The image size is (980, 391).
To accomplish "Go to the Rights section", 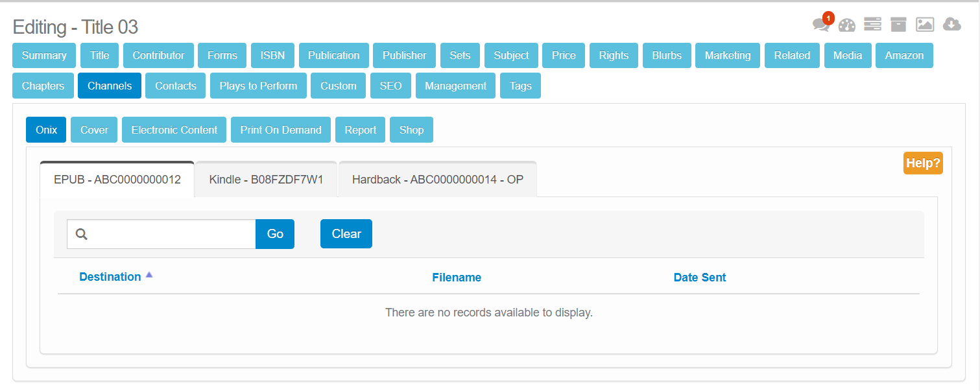I will tap(614, 55).
